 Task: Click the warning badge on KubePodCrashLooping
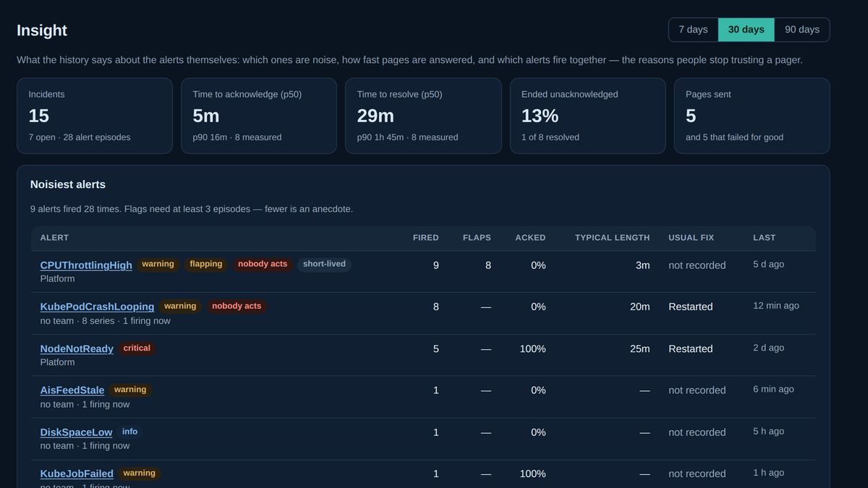point(180,307)
